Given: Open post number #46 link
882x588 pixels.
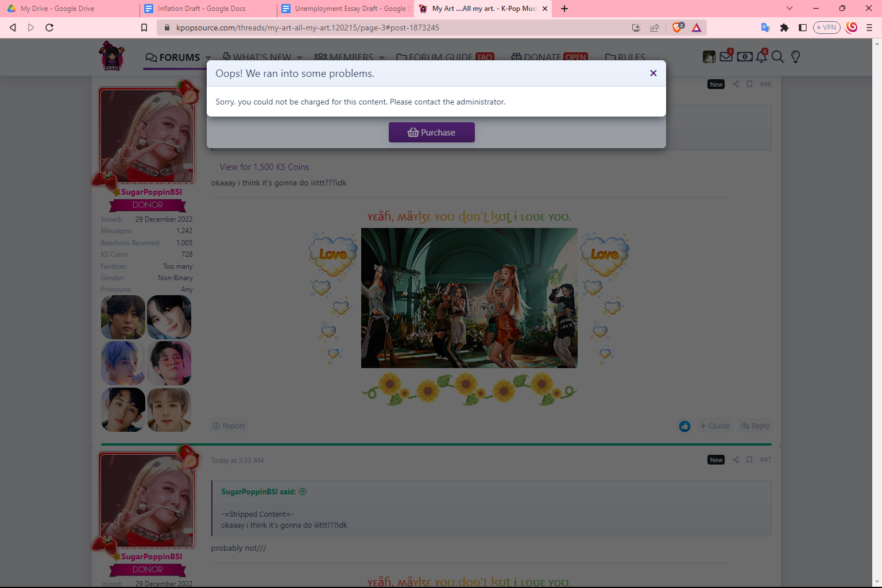Looking at the screenshot, I should point(765,84).
